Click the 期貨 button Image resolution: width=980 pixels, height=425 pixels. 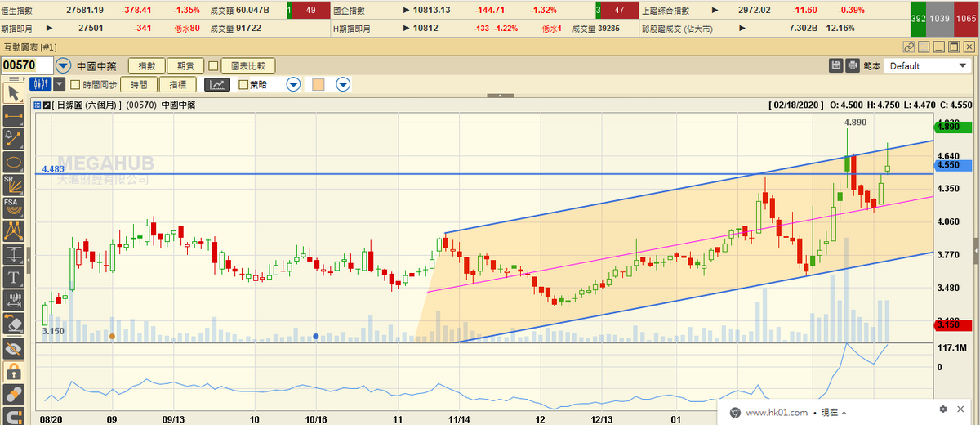coord(185,66)
